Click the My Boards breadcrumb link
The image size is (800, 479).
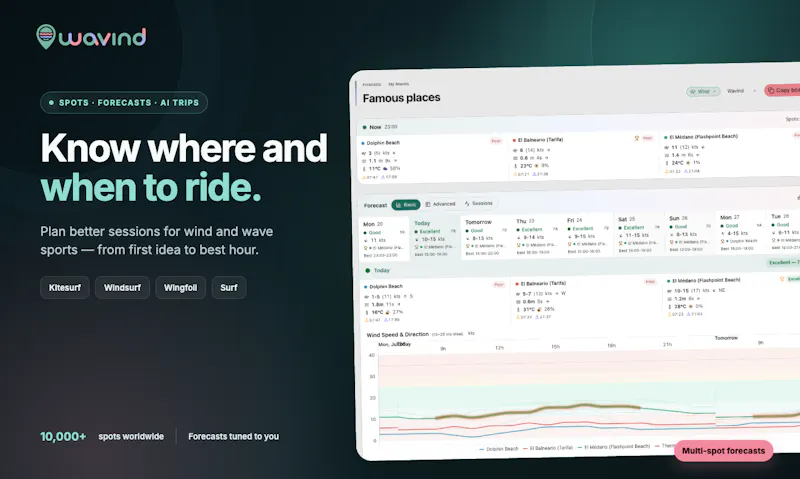tap(398, 84)
